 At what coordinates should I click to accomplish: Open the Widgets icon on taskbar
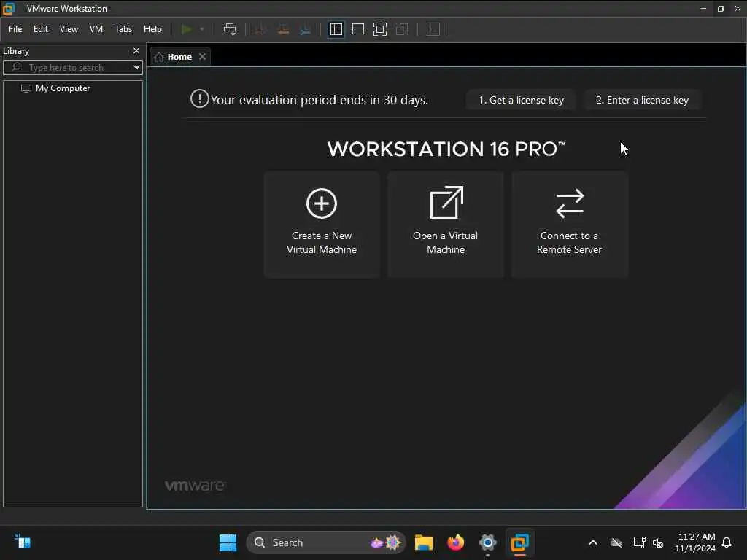click(23, 542)
